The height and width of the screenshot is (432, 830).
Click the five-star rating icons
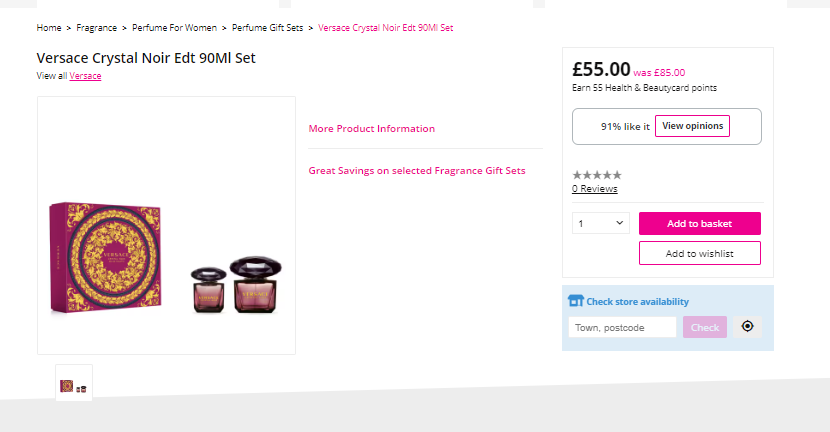597,175
